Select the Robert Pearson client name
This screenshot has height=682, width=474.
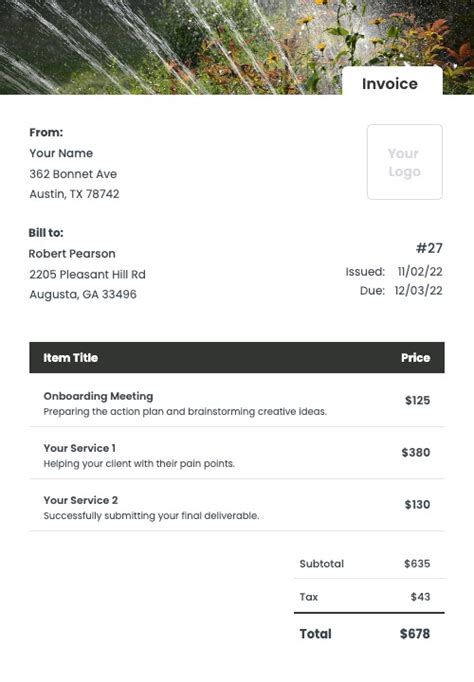coord(72,254)
